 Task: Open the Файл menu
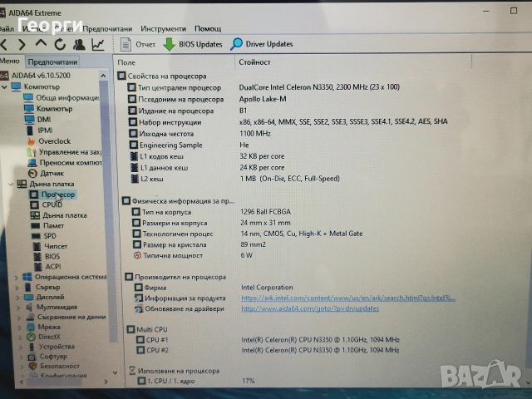pyautogui.click(x=7, y=29)
